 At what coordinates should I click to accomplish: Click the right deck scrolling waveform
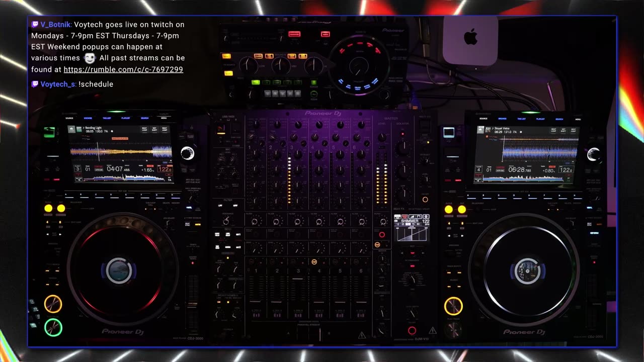pos(540,153)
